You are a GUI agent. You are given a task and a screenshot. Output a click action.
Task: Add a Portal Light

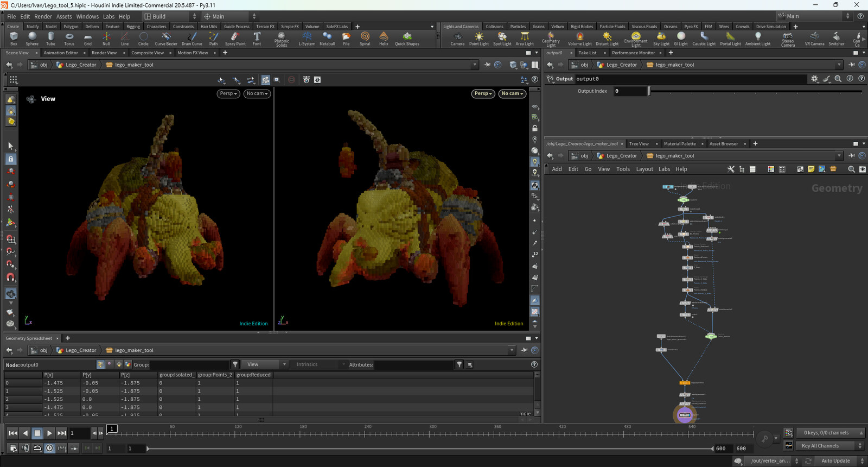pyautogui.click(x=730, y=39)
